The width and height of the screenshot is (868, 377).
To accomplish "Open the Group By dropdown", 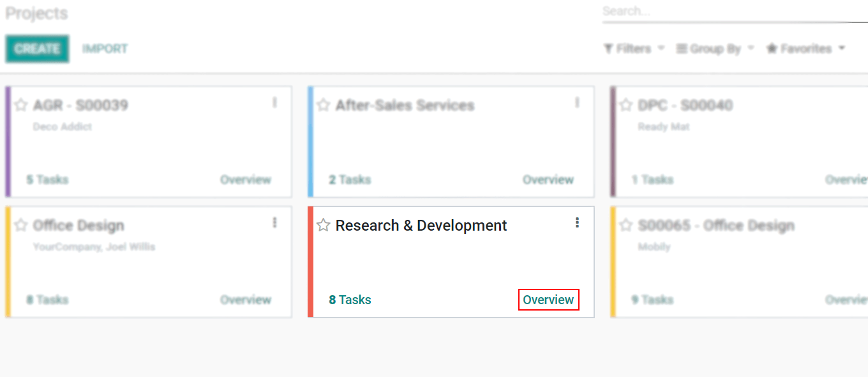I will click(x=715, y=49).
